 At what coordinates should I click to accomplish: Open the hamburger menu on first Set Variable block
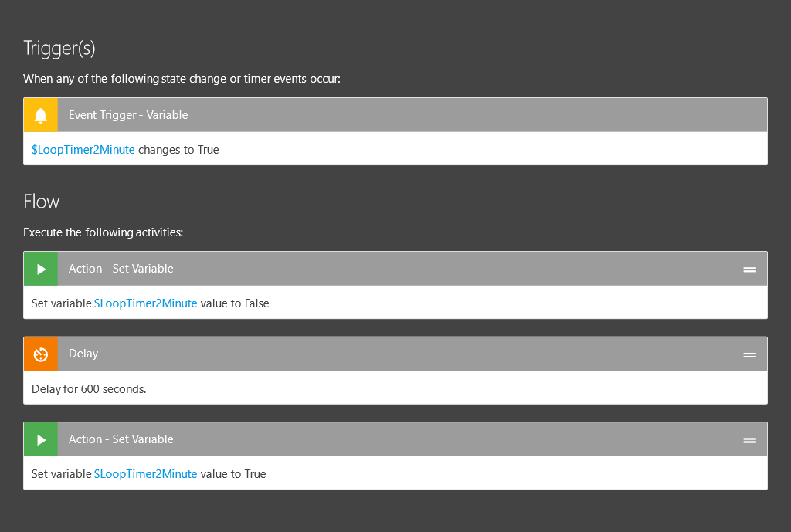[x=749, y=269]
